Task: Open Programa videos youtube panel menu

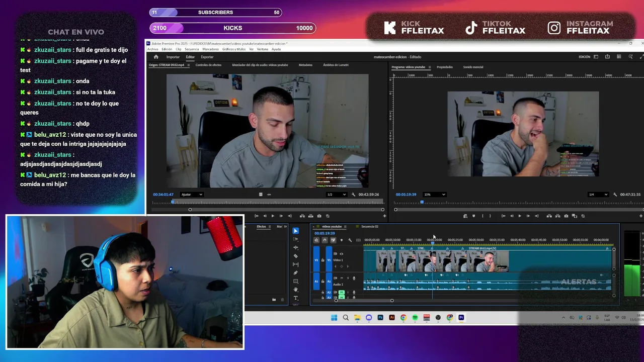Action: [x=429, y=67]
